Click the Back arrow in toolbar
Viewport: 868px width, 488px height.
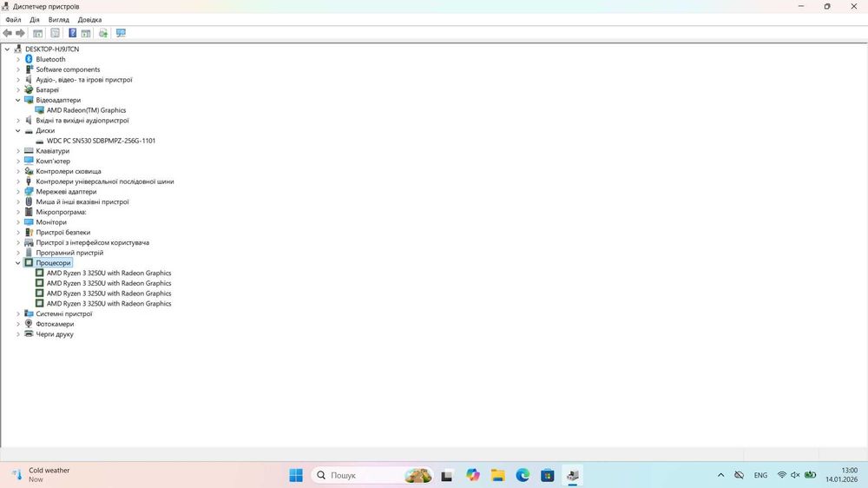coord(7,33)
